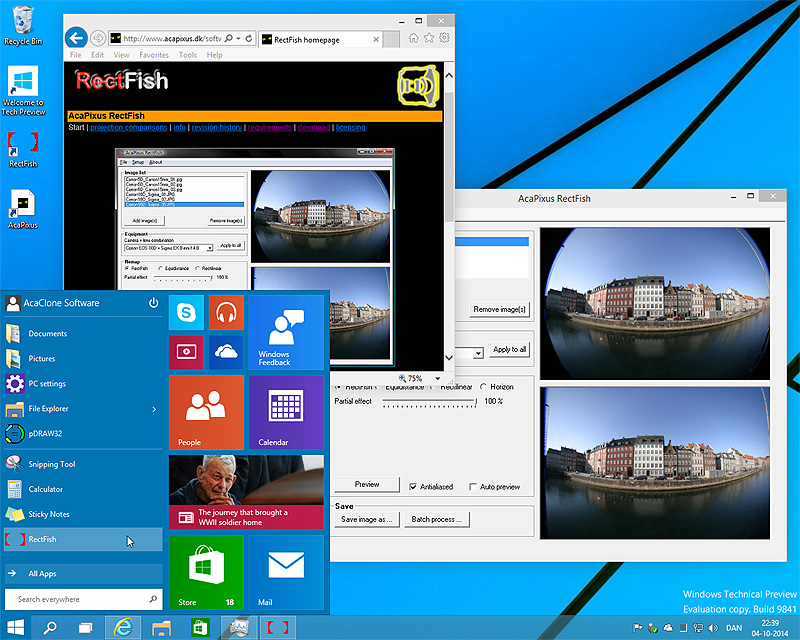Open taskbar Search magnifier
This screenshot has height=640, width=800.
pos(50,628)
